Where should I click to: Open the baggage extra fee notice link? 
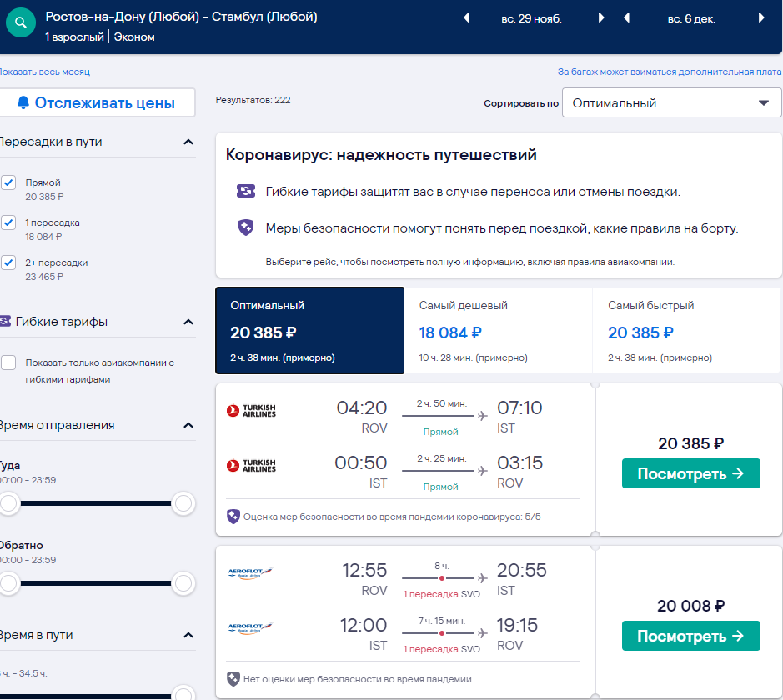click(x=669, y=72)
